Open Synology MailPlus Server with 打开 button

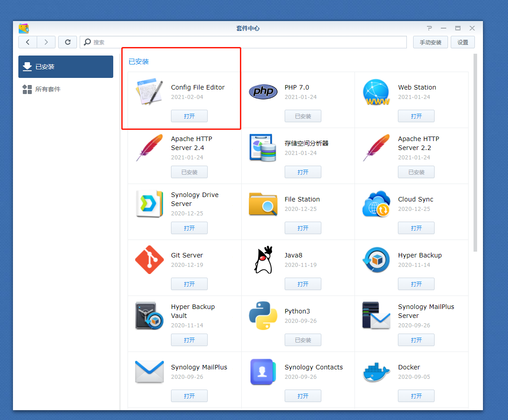(x=416, y=340)
